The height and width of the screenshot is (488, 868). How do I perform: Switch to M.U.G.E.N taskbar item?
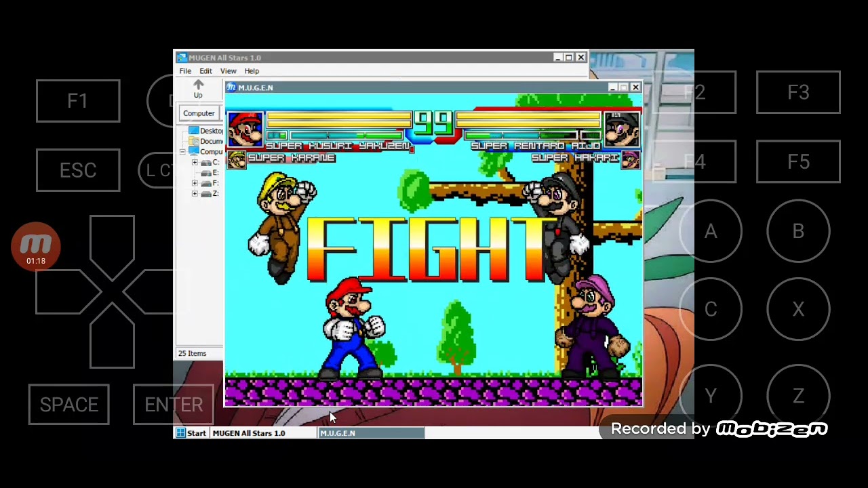tap(371, 433)
